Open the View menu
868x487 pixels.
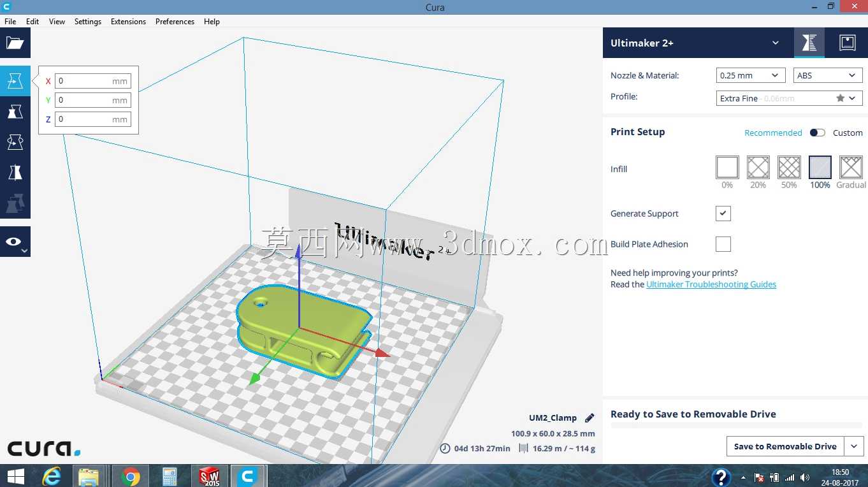[57, 21]
